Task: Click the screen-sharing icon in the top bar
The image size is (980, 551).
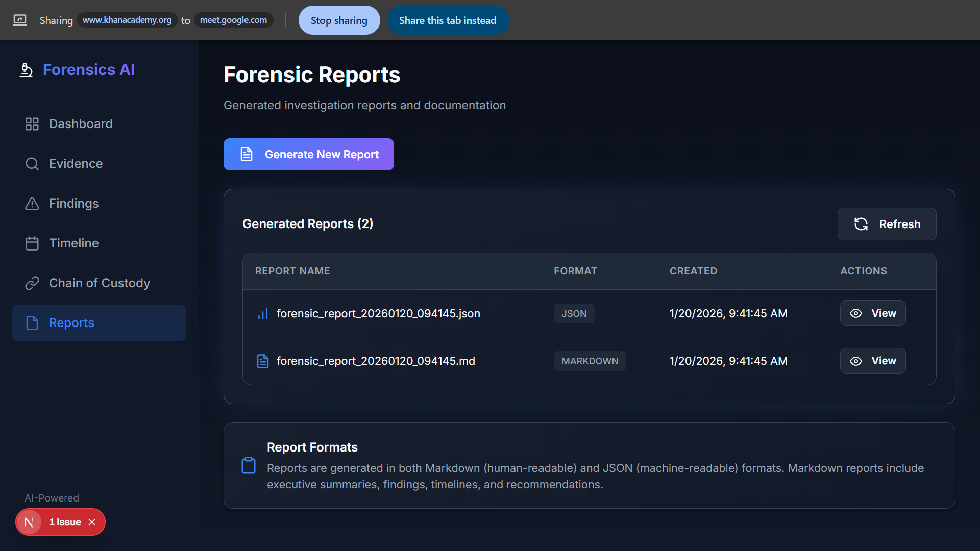Action: (20, 20)
